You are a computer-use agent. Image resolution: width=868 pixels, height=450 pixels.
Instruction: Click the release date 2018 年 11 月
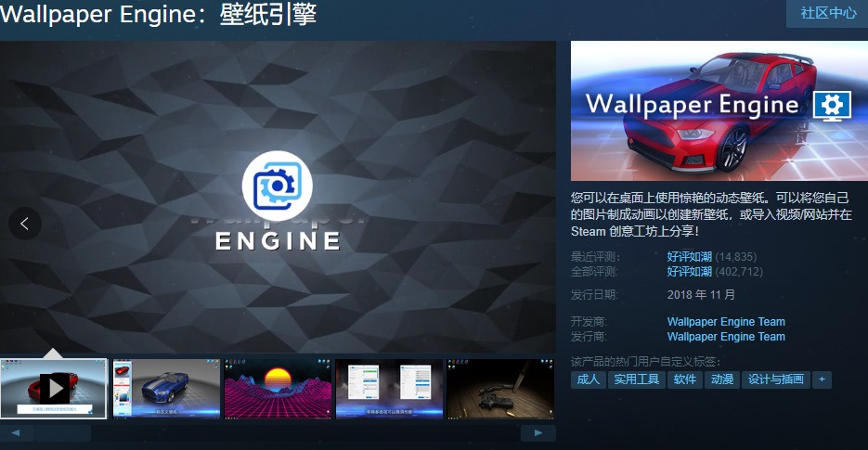click(701, 294)
